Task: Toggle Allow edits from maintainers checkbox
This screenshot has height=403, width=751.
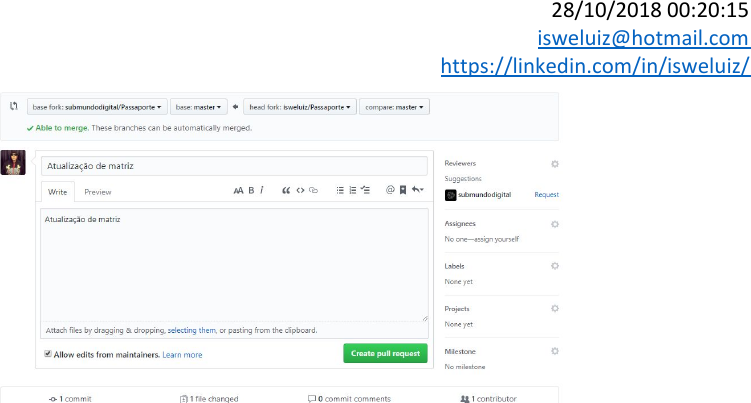Action: tap(48, 354)
